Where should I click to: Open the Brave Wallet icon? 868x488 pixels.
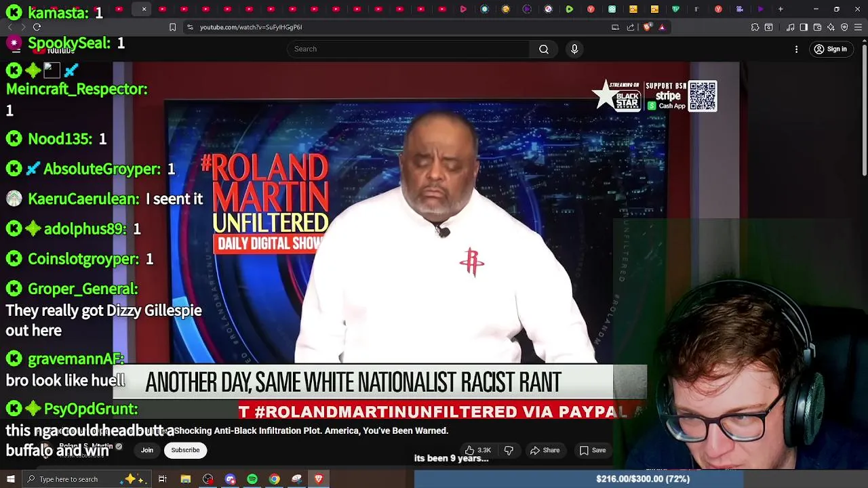point(817,27)
